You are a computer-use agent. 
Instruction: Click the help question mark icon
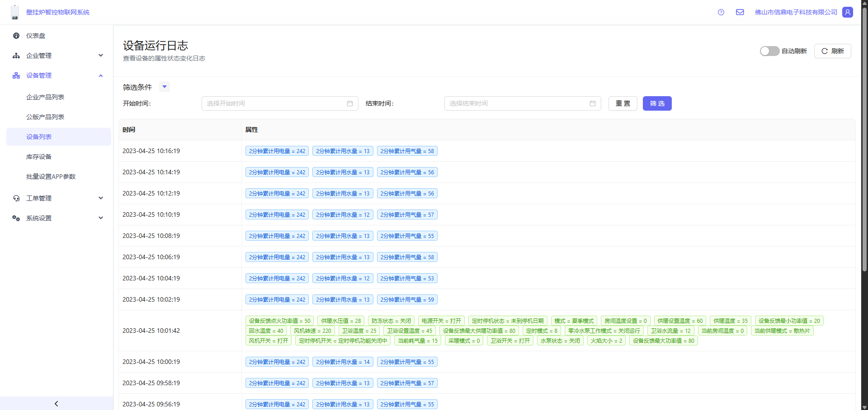(x=721, y=12)
